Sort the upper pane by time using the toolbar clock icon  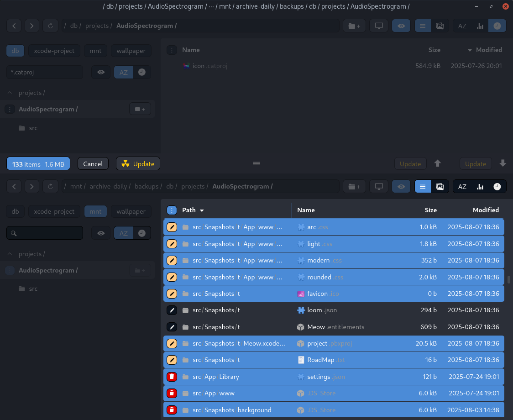(497, 26)
